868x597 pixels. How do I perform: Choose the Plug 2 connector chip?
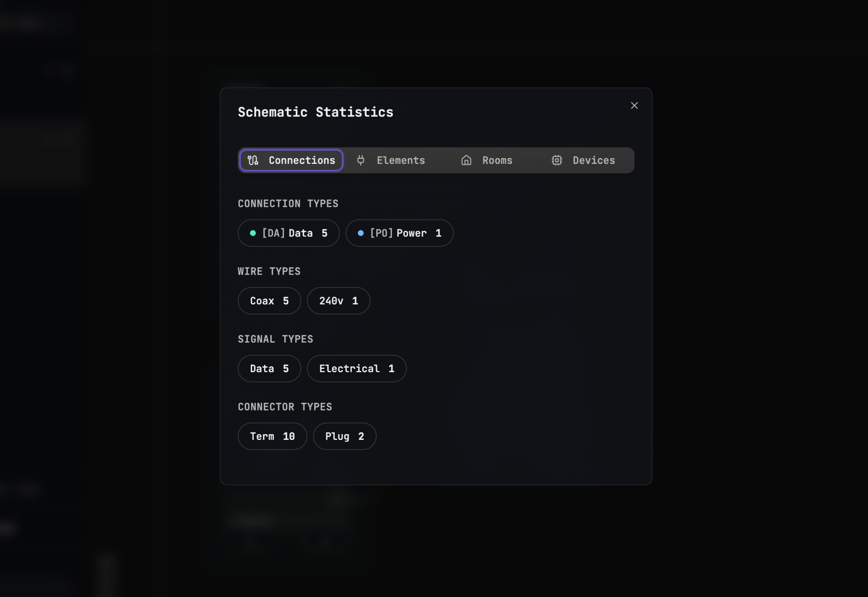tap(344, 437)
